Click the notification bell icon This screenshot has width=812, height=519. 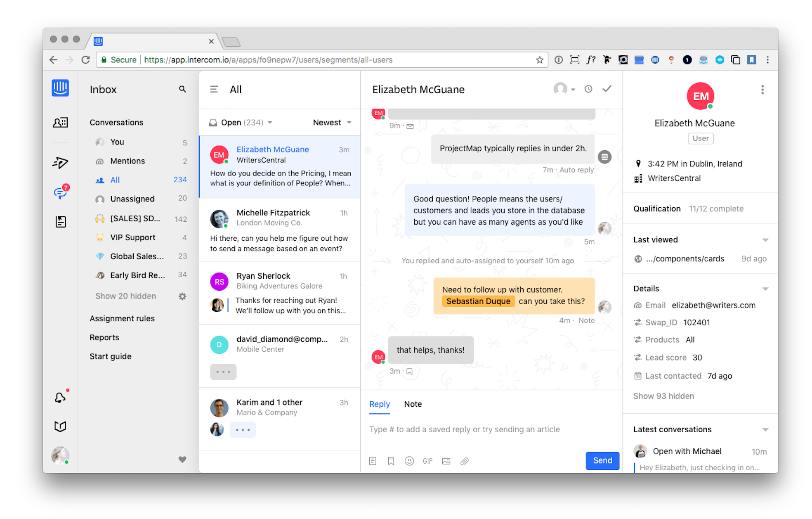coord(60,396)
